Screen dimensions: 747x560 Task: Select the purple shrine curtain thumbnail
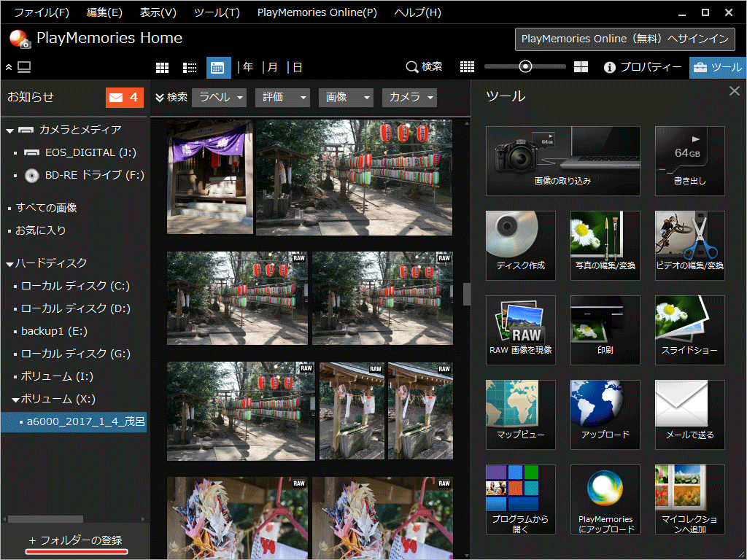210,176
